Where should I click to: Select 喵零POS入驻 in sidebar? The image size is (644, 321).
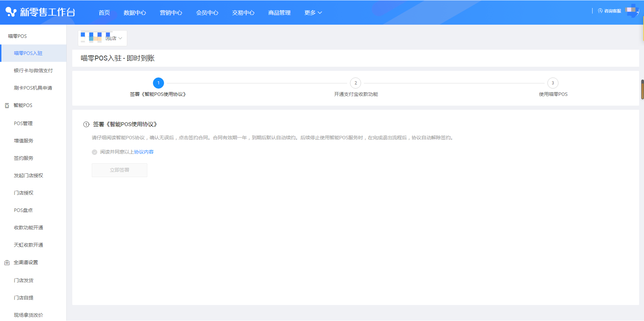point(33,53)
